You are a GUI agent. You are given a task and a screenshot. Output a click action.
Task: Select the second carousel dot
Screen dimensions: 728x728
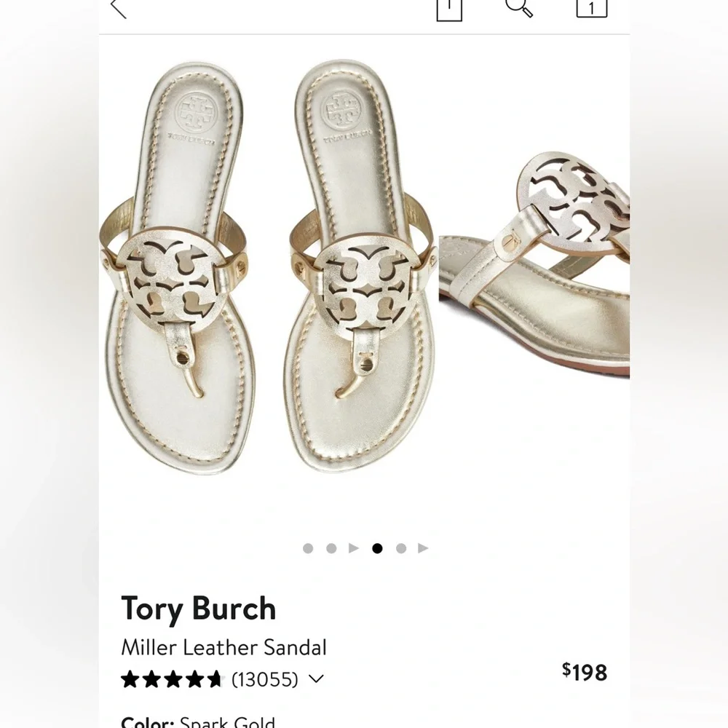point(331,547)
